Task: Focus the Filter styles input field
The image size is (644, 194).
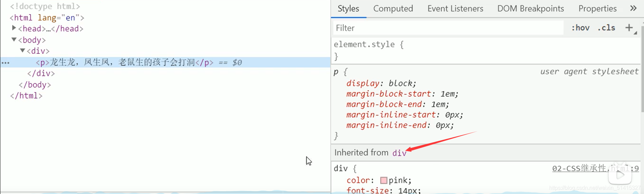Action: coord(448,28)
